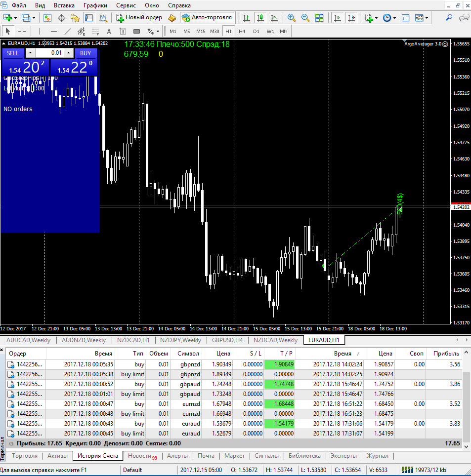Select the Crosshair tool
The image size is (471, 476).
tap(22, 31)
